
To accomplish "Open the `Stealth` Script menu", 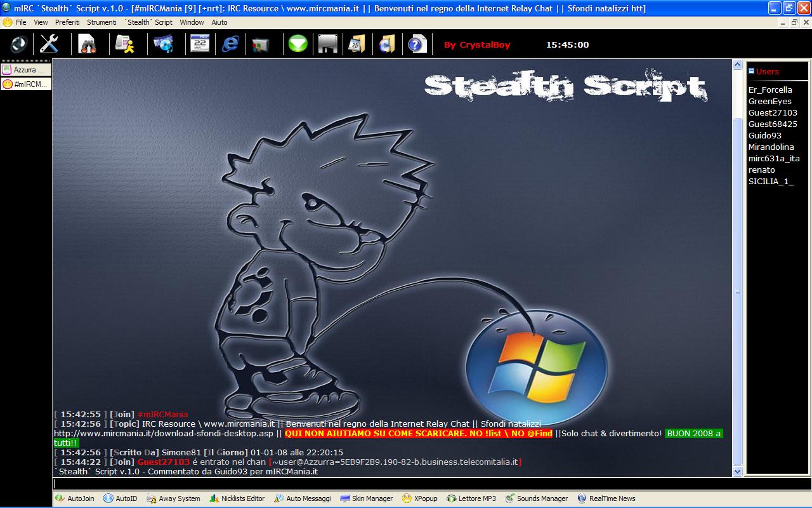I will pos(148,22).
